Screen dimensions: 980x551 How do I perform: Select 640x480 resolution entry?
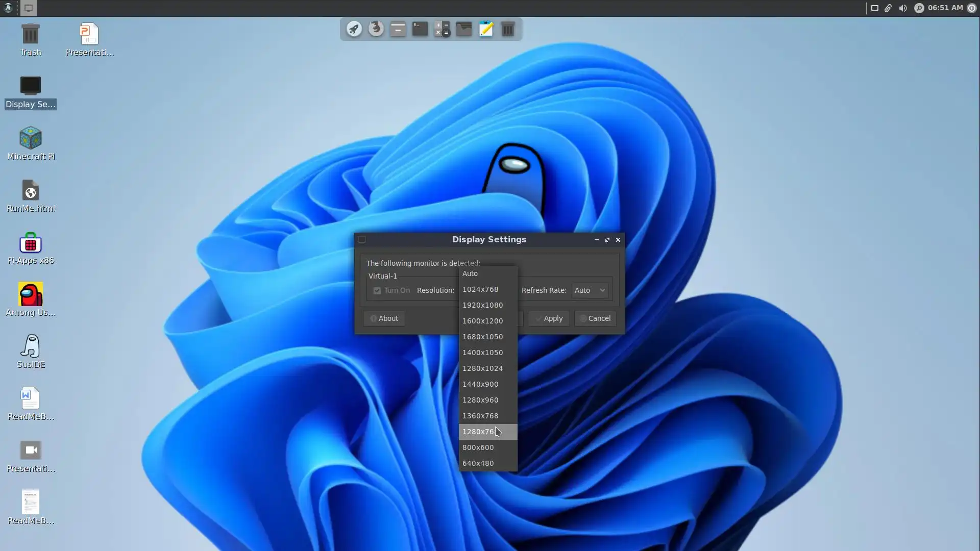478,463
